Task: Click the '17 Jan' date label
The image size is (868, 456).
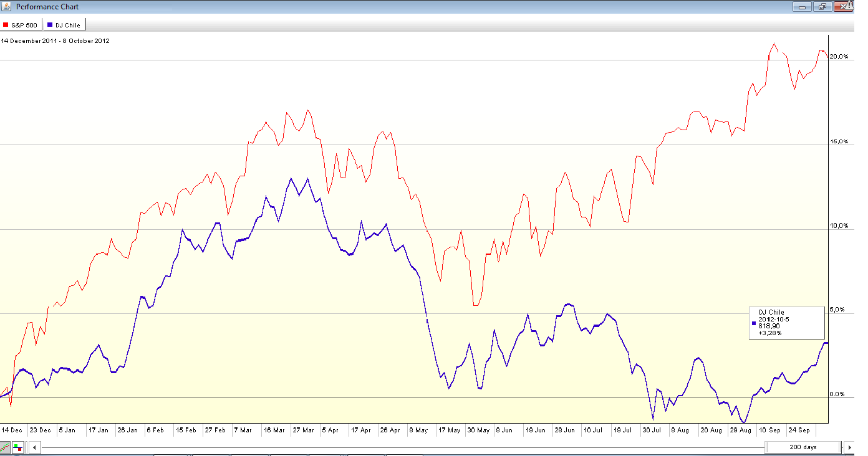Action: (x=99, y=430)
